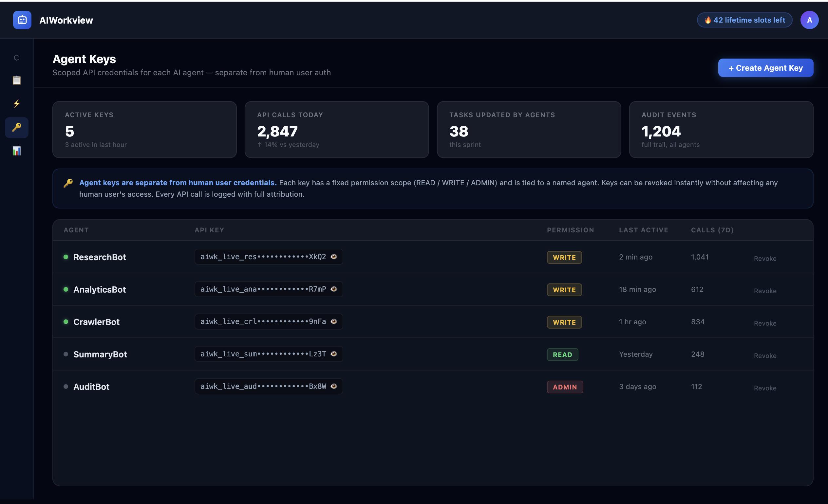Click the CrawlerBot API key field

point(263,322)
